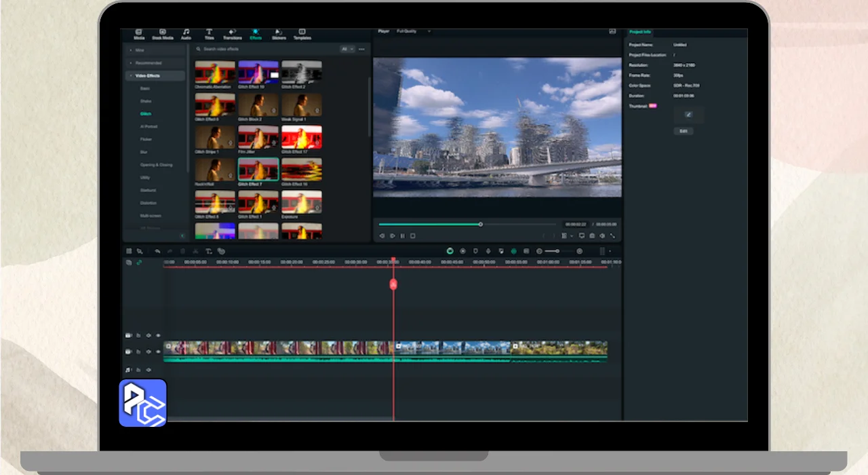Open the Templates tab
This screenshot has width=868, height=475.
(x=302, y=34)
